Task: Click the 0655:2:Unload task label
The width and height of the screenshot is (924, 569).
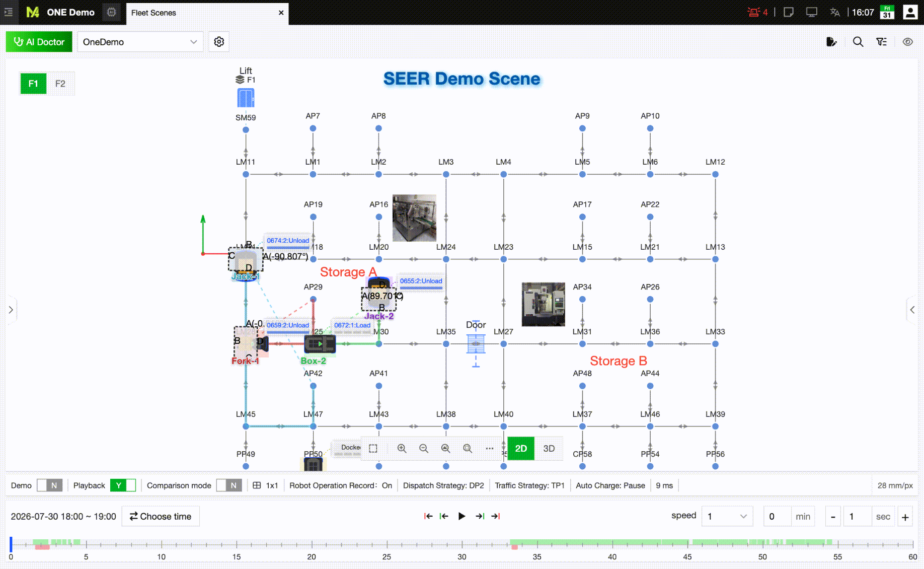Action: (421, 281)
